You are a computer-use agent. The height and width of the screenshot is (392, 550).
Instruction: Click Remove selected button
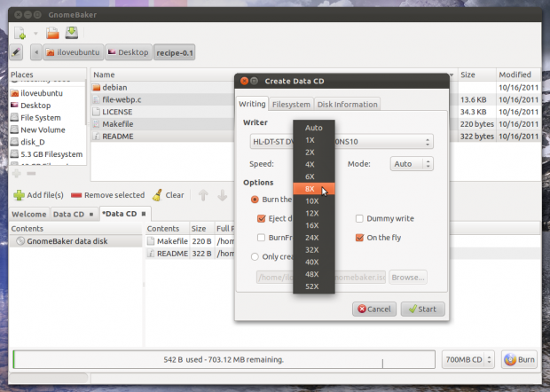coord(107,195)
